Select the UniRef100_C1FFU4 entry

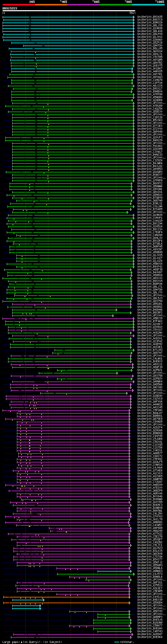[x=150, y=83]
